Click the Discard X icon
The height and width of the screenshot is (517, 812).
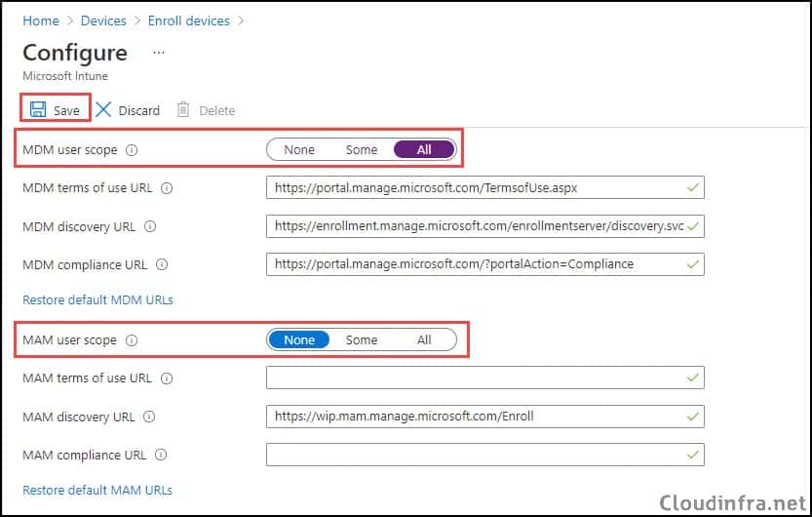103,109
